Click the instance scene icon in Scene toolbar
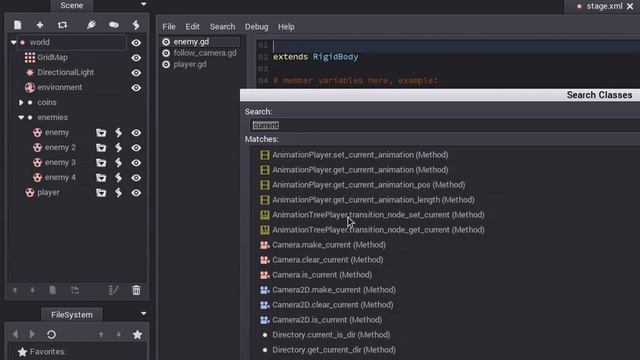 coord(62,25)
